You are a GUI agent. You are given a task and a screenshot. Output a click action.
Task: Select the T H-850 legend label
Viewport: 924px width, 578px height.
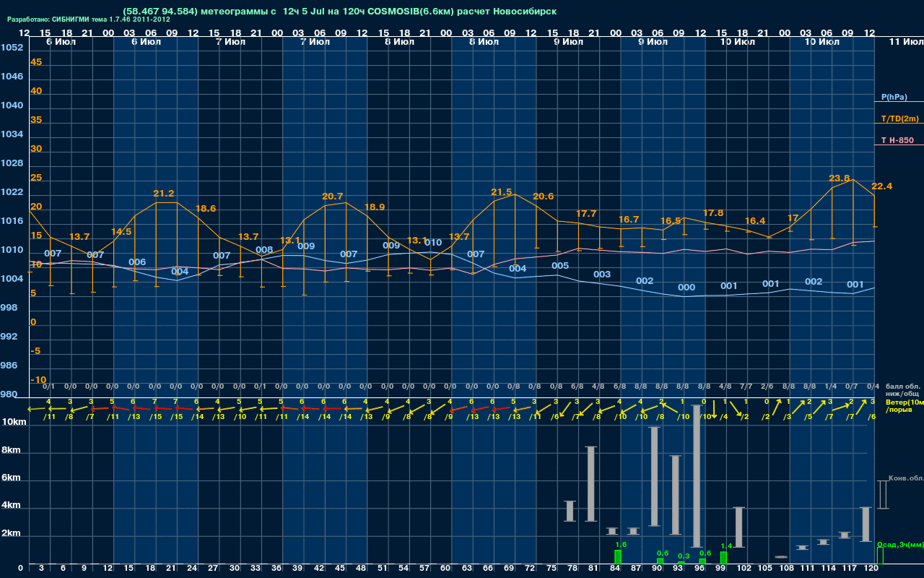[x=897, y=140]
